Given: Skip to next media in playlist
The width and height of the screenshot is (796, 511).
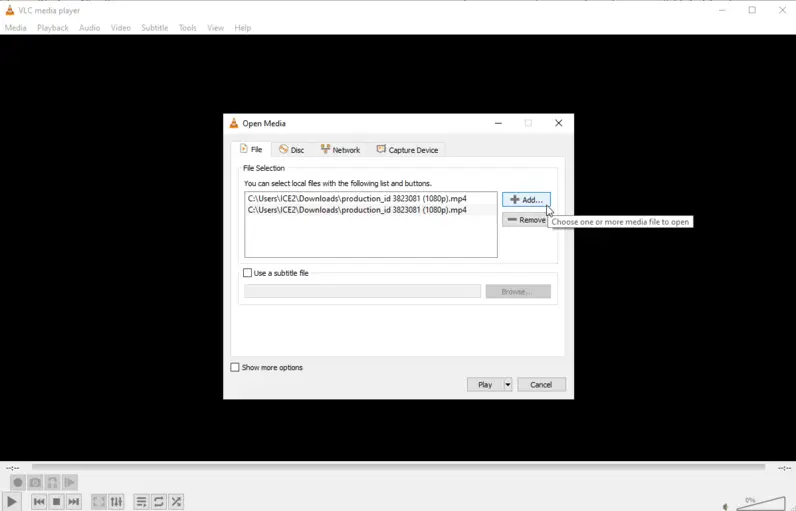Looking at the screenshot, I should [74, 501].
